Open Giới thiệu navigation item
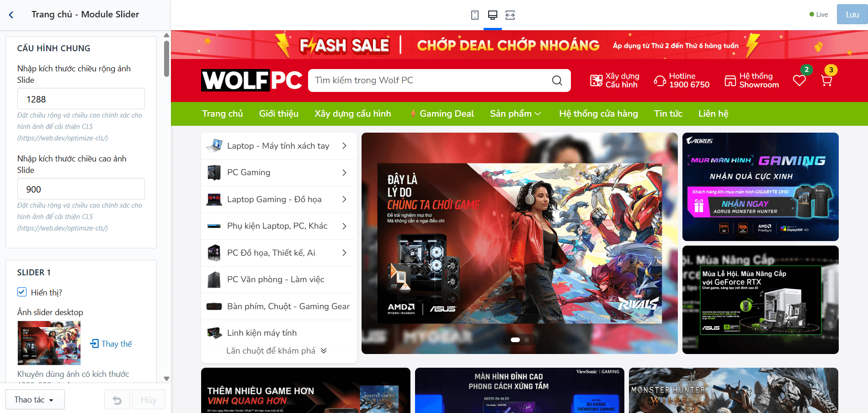The width and height of the screenshot is (868, 413). (x=279, y=113)
